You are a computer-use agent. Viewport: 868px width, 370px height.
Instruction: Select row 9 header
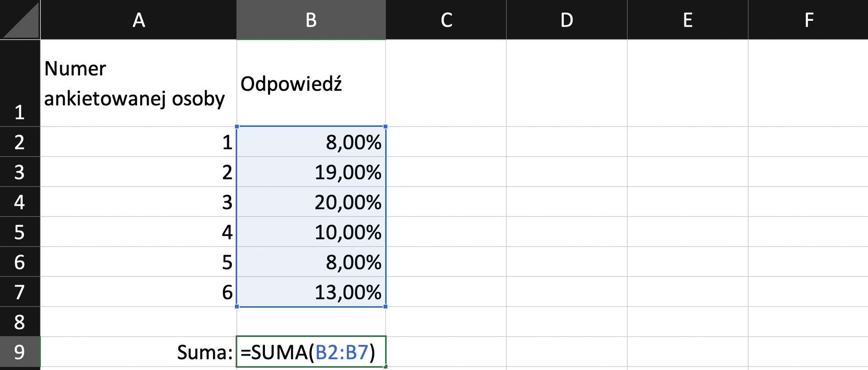click(x=20, y=352)
